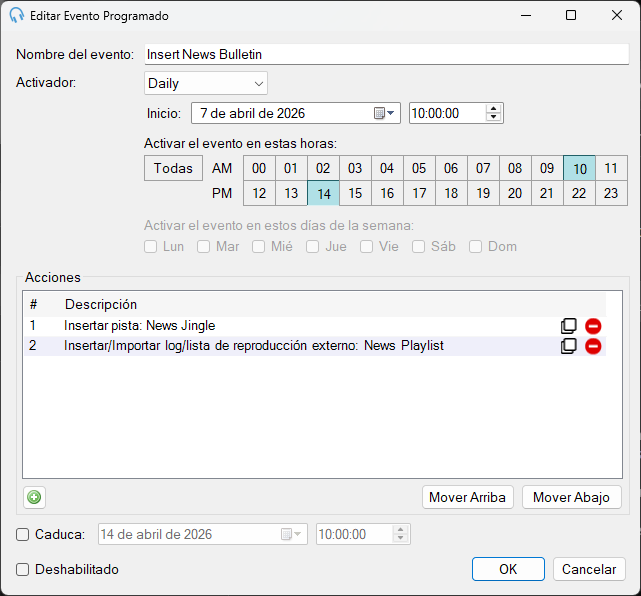Toggle hour 02 activation
Image resolution: width=641 pixels, height=596 pixels.
[323, 168]
